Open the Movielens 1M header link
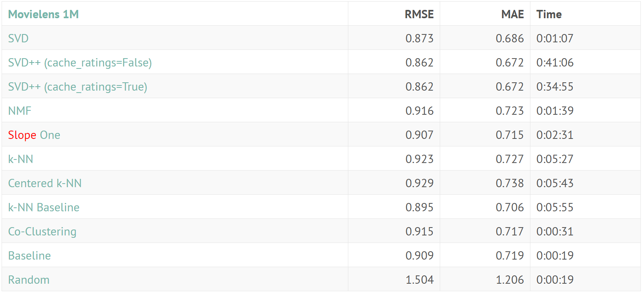Image resolution: width=644 pixels, height=294 pixels. [x=44, y=14]
